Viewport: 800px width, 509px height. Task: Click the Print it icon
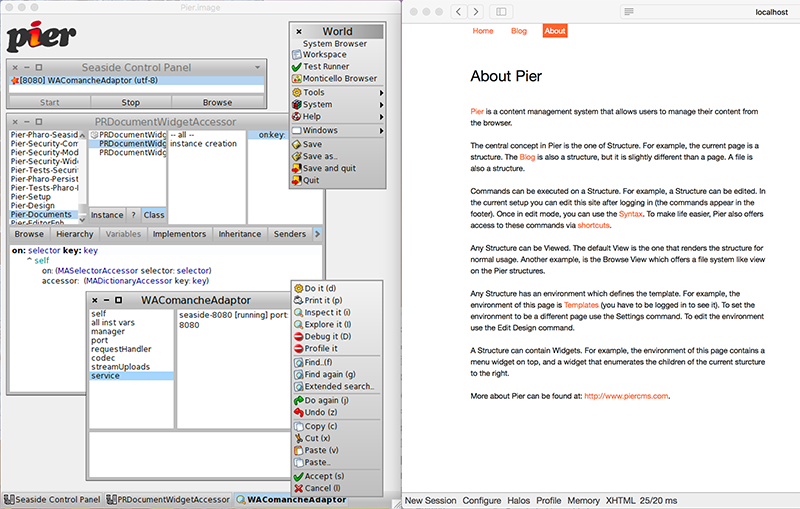[x=299, y=300]
